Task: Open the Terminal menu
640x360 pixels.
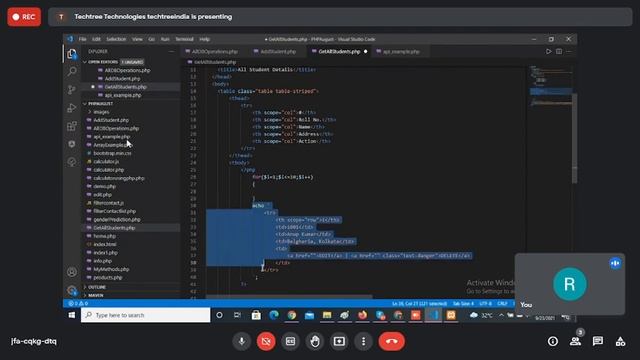Action: click(x=184, y=39)
